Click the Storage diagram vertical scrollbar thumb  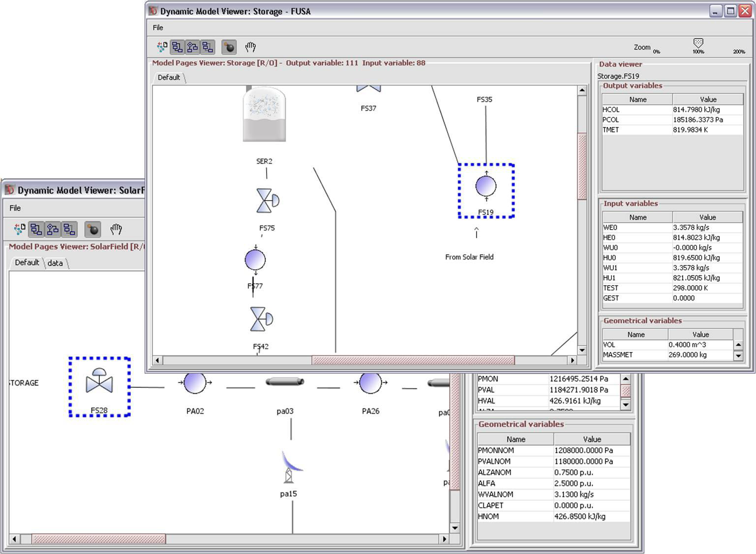[582, 166]
